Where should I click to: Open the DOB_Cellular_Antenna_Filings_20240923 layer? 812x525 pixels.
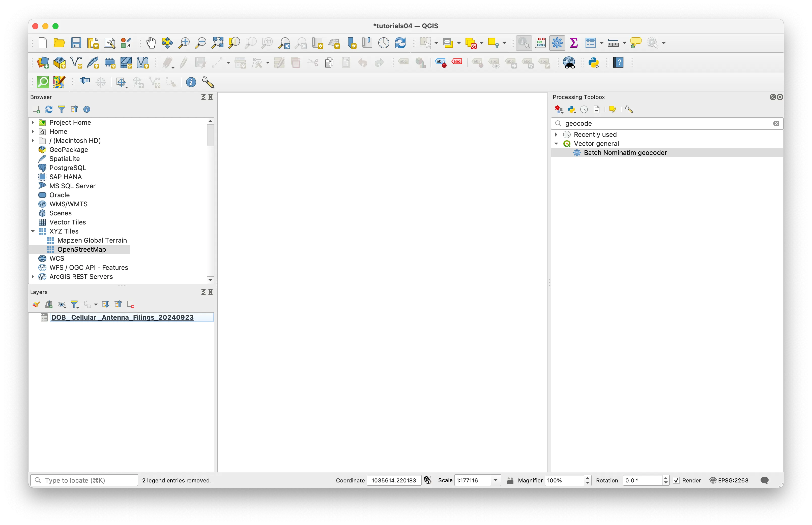122,317
